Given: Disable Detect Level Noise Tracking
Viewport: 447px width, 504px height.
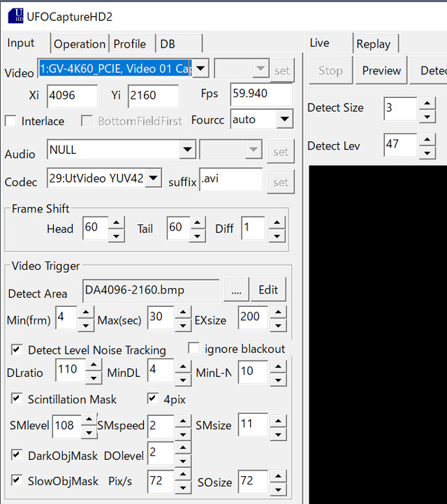Looking at the screenshot, I should pyautogui.click(x=17, y=350).
